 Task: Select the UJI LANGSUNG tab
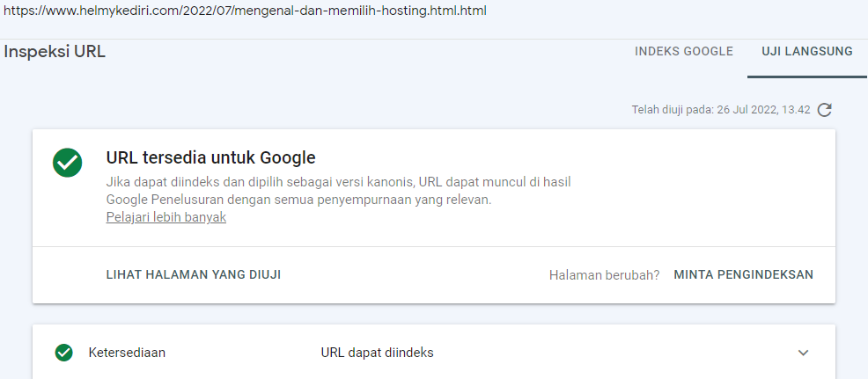click(x=807, y=52)
